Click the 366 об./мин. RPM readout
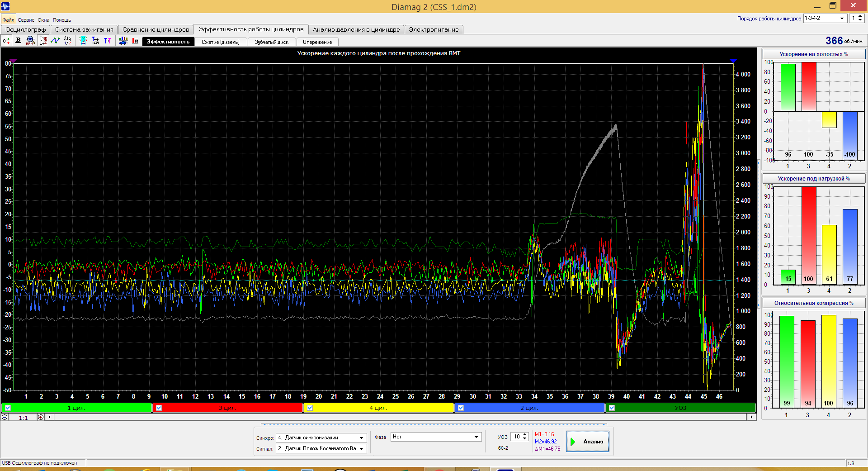This screenshot has height=471, width=868. point(844,41)
